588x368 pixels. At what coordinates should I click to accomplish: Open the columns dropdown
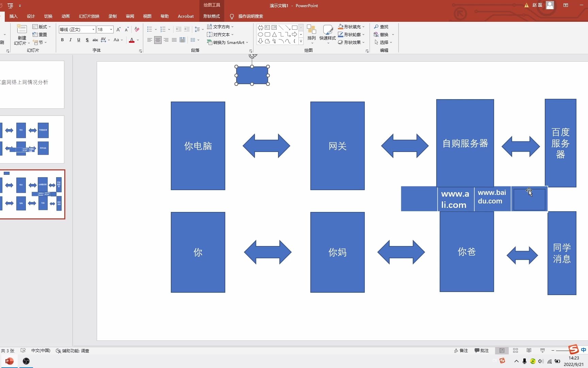(195, 40)
